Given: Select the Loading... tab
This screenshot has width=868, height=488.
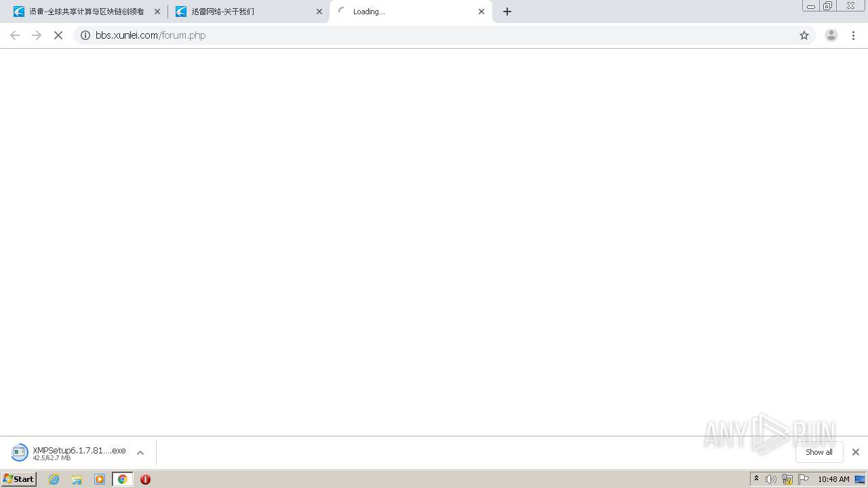Looking at the screenshot, I should pos(410,12).
